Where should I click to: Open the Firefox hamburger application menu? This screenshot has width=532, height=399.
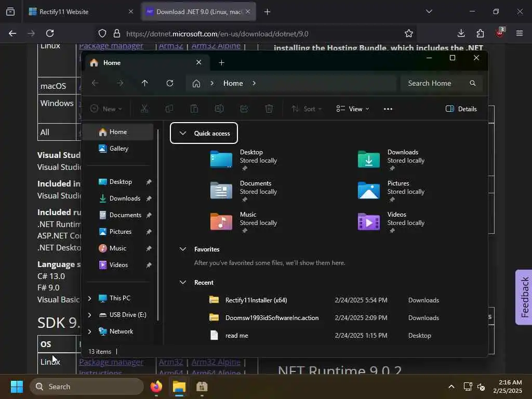click(520, 33)
